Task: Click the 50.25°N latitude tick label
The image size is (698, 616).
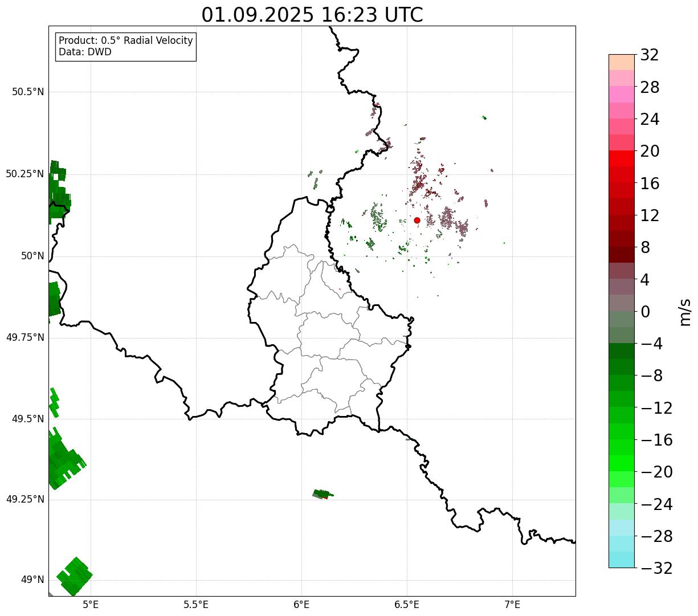Action: 25,174
